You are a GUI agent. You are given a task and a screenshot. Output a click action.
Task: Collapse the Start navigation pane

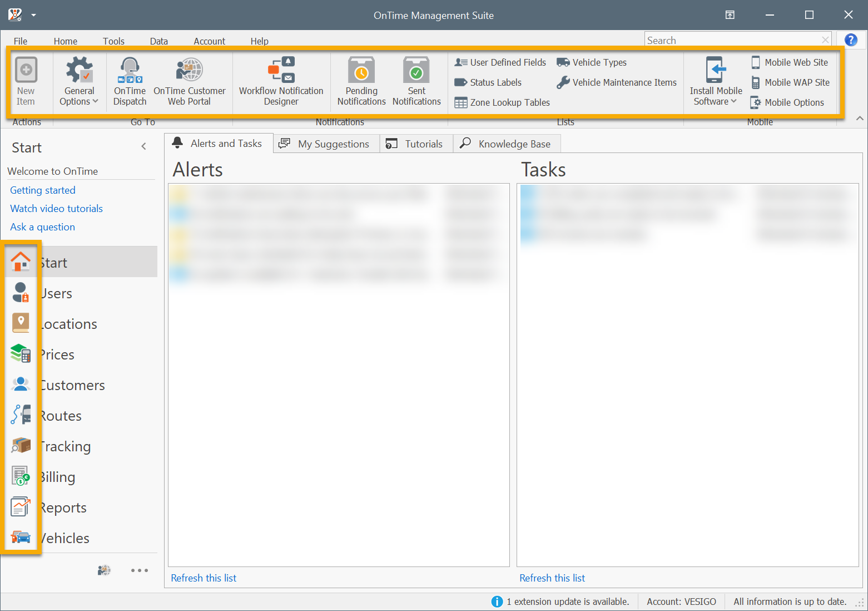(144, 146)
